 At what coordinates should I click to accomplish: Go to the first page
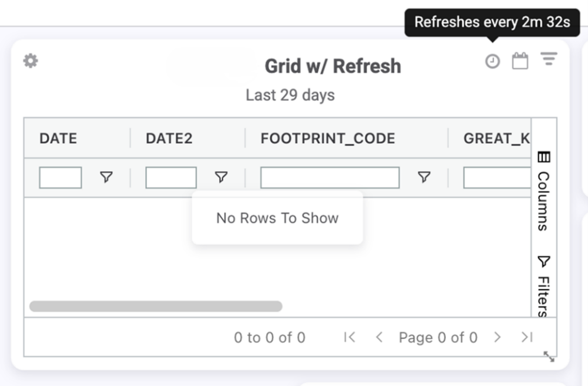point(350,337)
